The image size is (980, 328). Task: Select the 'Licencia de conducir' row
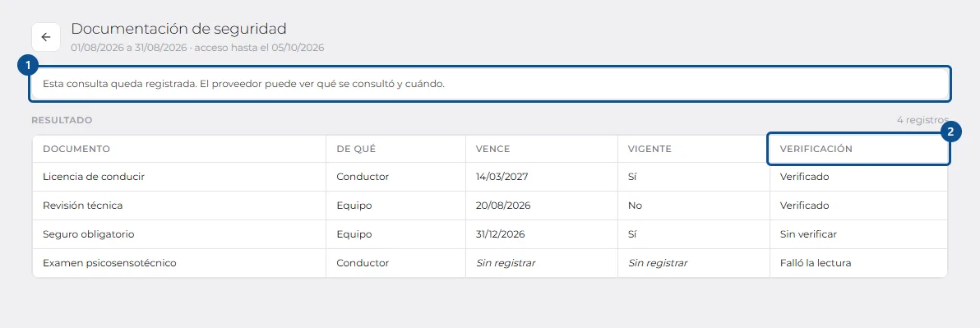[x=490, y=177]
